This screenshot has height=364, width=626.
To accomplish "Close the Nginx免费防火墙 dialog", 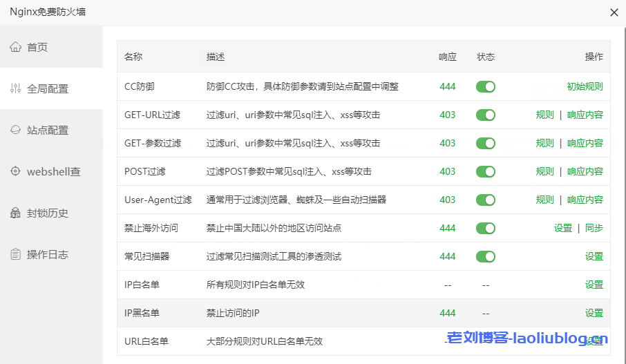I will [614, 12].
